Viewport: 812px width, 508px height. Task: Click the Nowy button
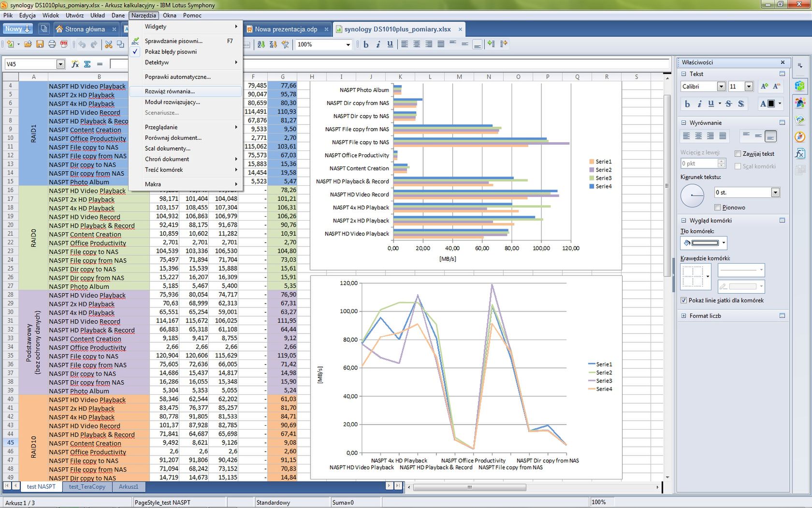tap(18, 29)
